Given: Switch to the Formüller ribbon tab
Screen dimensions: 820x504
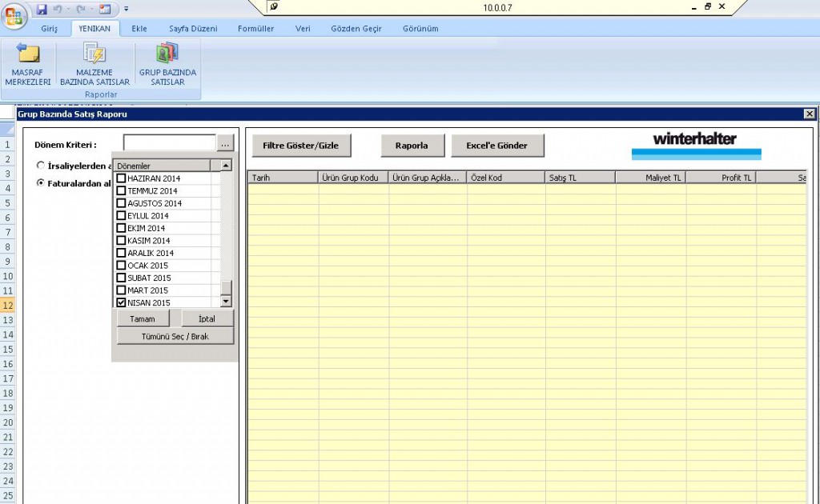Looking at the screenshot, I should pyautogui.click(x=255, y=29).
